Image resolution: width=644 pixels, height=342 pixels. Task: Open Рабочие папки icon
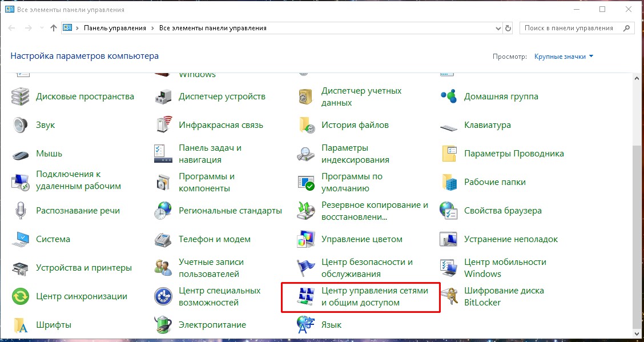(x=449, y=182)
